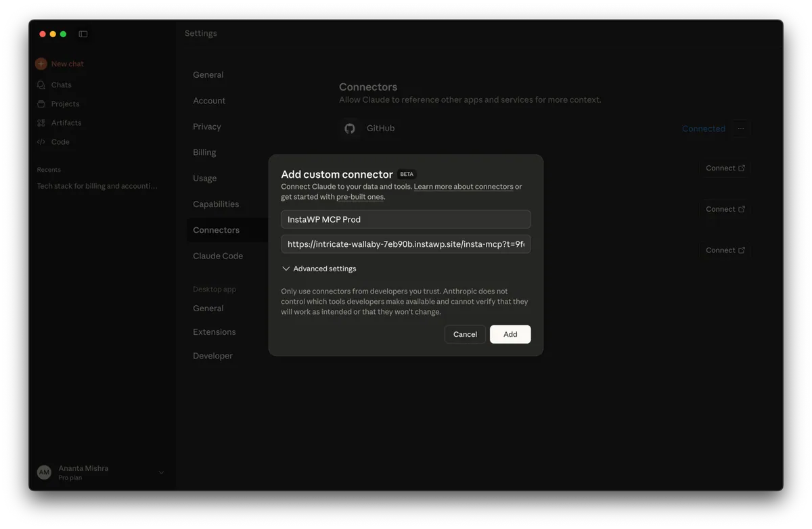Click the connector name field InstaWP MCP Prod
Viewport: 812px width, 529px height.
tap(406, 219)
